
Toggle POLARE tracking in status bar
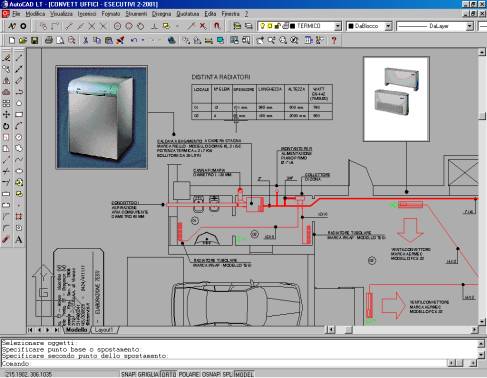pos(189,374)
